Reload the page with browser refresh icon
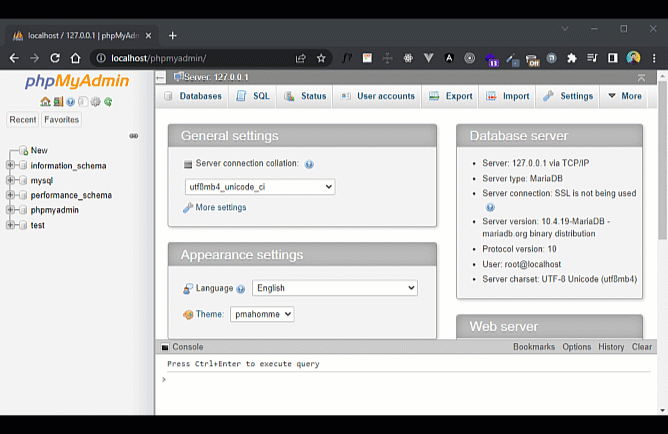This screenshot has height=434, width=668. [x=55, y=58]
